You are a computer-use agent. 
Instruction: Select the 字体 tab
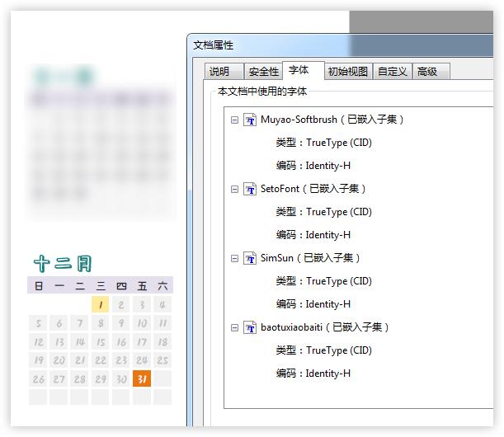pos(304,70)
